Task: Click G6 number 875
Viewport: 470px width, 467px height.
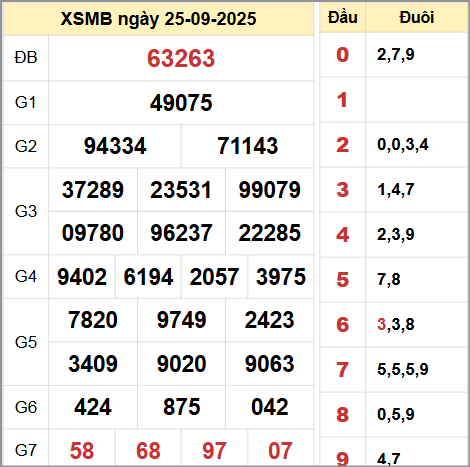Action: pos(181,407)
